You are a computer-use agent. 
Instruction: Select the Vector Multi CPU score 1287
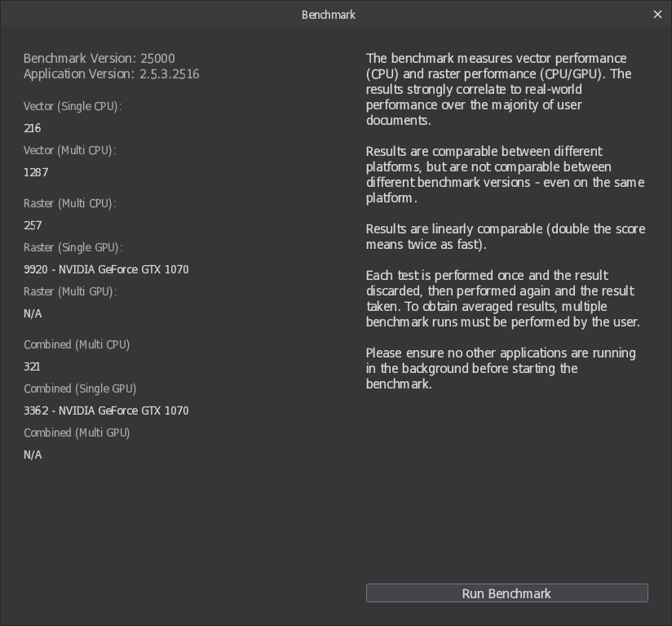36,172
